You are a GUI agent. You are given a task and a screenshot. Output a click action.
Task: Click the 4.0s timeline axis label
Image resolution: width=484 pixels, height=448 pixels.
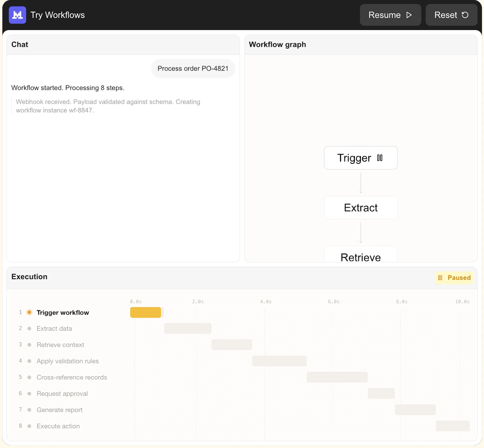266,302
